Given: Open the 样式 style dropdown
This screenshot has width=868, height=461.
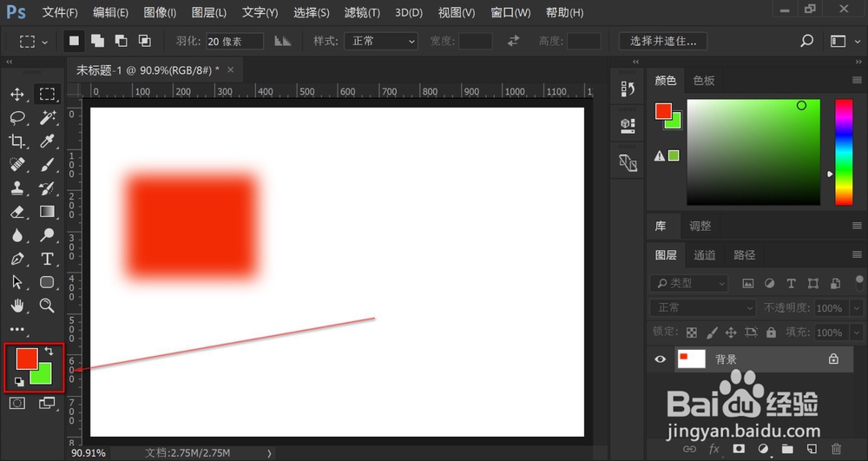Looking at the screenshot, I should 381,41.
